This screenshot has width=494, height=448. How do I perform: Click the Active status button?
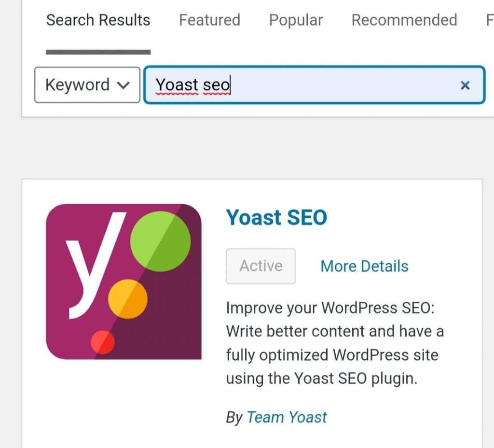pos(261,266)
